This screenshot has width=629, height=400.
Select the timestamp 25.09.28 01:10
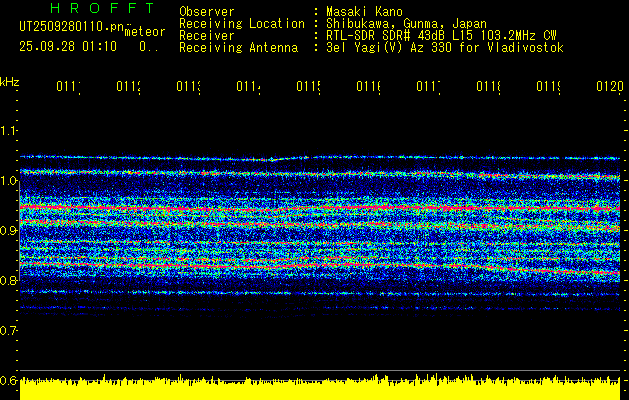pos(68,47)
